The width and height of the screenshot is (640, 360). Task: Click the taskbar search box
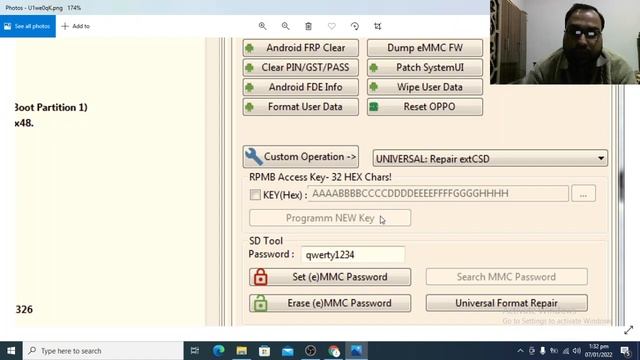pyautogui.click(x=103, y=351)
